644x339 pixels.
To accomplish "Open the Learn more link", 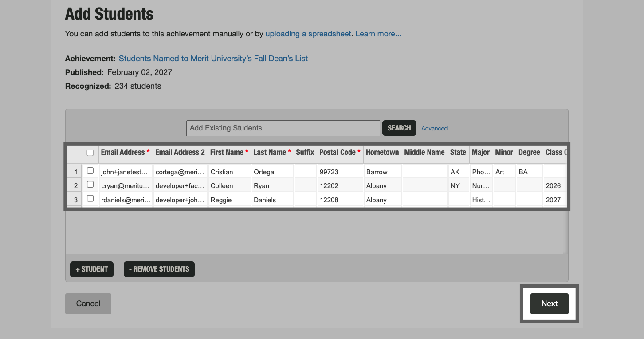I will pos(377,34).
